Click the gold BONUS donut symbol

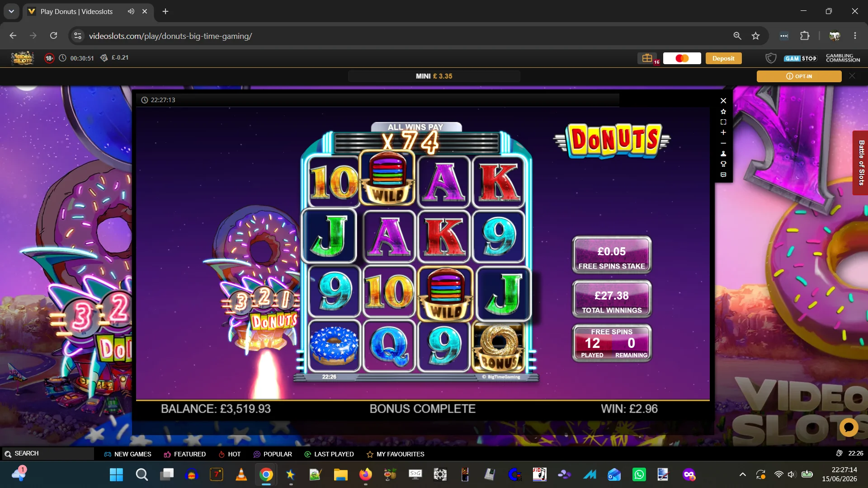click(x=498, y=347)
